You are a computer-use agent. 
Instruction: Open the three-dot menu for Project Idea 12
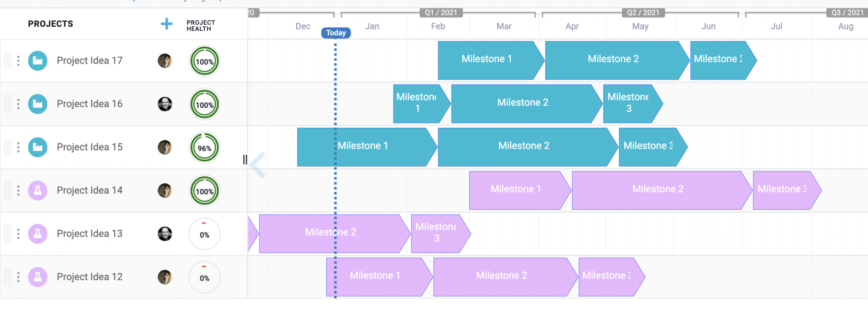18,277
